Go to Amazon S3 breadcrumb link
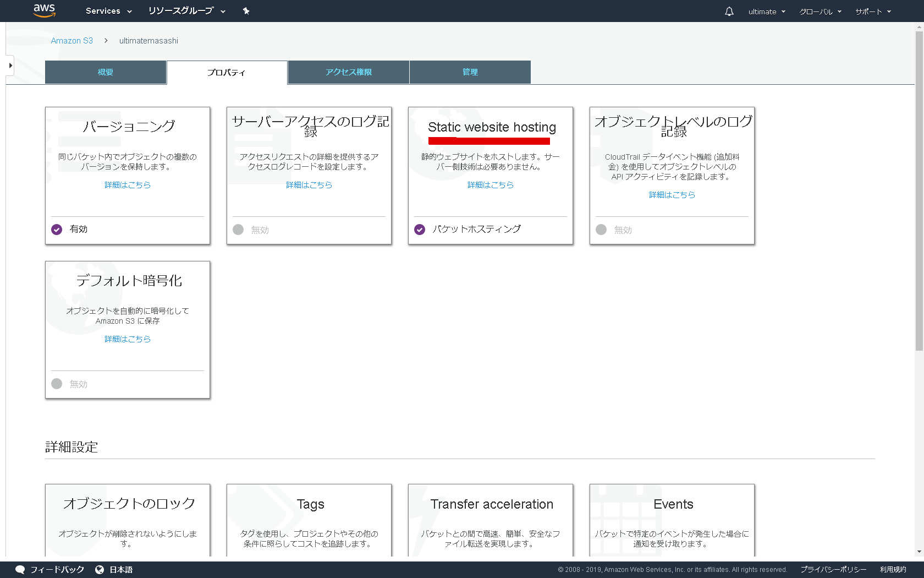The image size is (924, 578). (72, 41)
